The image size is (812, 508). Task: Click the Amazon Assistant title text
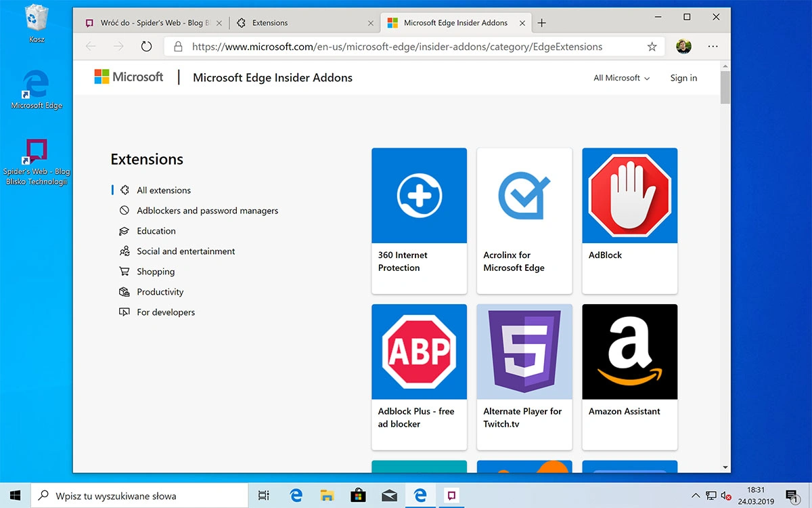tap(625, 411)
